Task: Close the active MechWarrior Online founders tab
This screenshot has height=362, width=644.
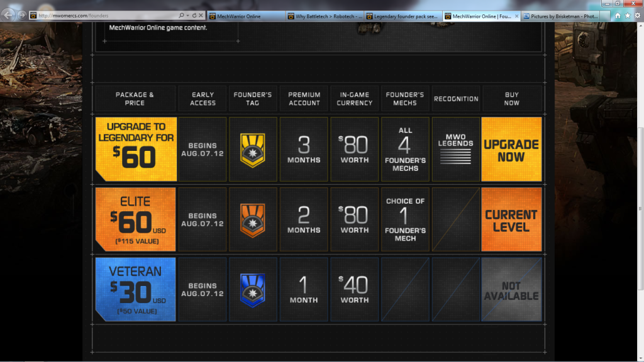Action: coord(516,16)
